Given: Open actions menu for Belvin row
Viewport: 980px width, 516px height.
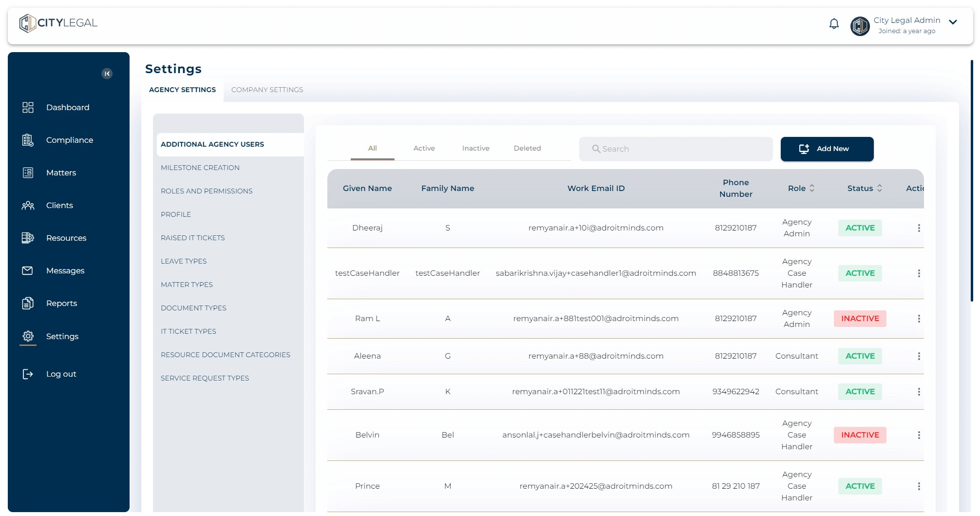Looking at the screenshot, I should click(919, 435).
